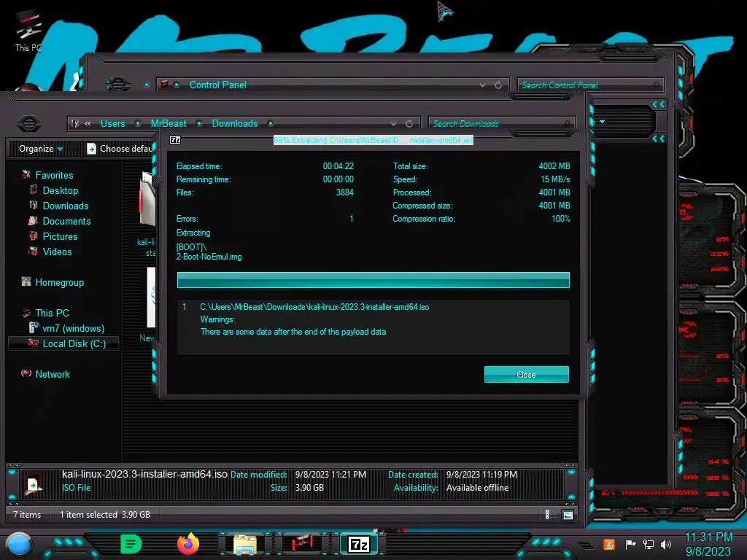Click the network tray icon
This screenshot has height=560, width=747.
coord(649,544)
